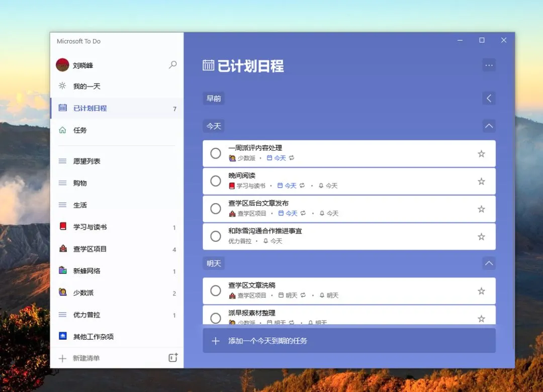543x392 pixels.
Task: Open the 少数派 list in sidebar
Action: coord(117,292)
